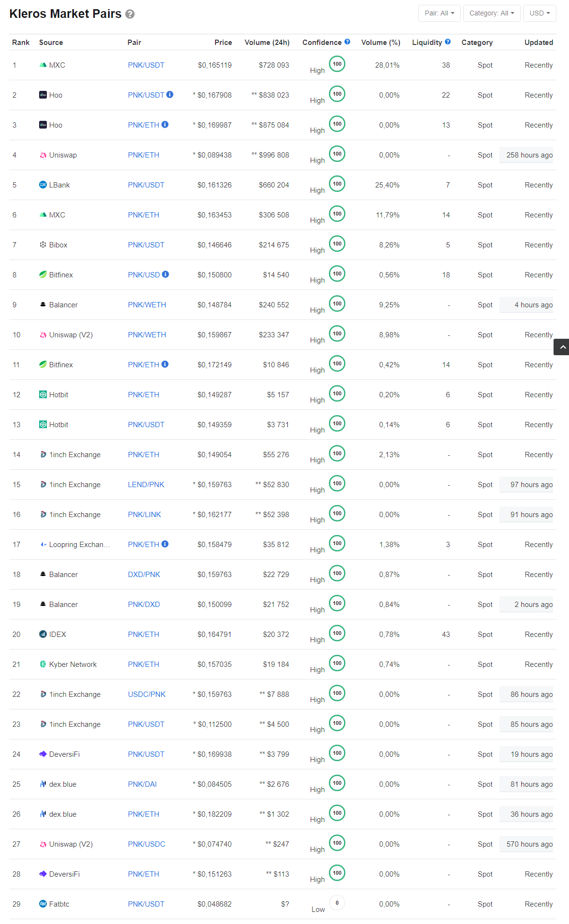
Task: Open LEND/PNK pair link
Action: pos(146,485)
